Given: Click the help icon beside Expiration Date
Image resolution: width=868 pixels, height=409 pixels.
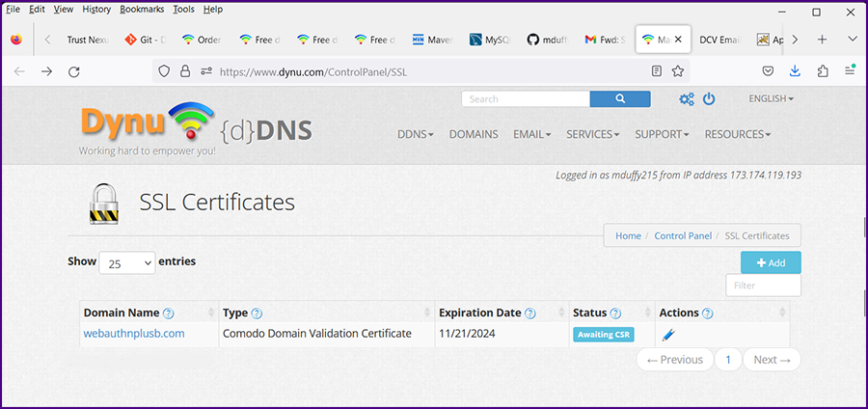Looking at the screenshot, I should pyautogui.click(x=530, y=314).
